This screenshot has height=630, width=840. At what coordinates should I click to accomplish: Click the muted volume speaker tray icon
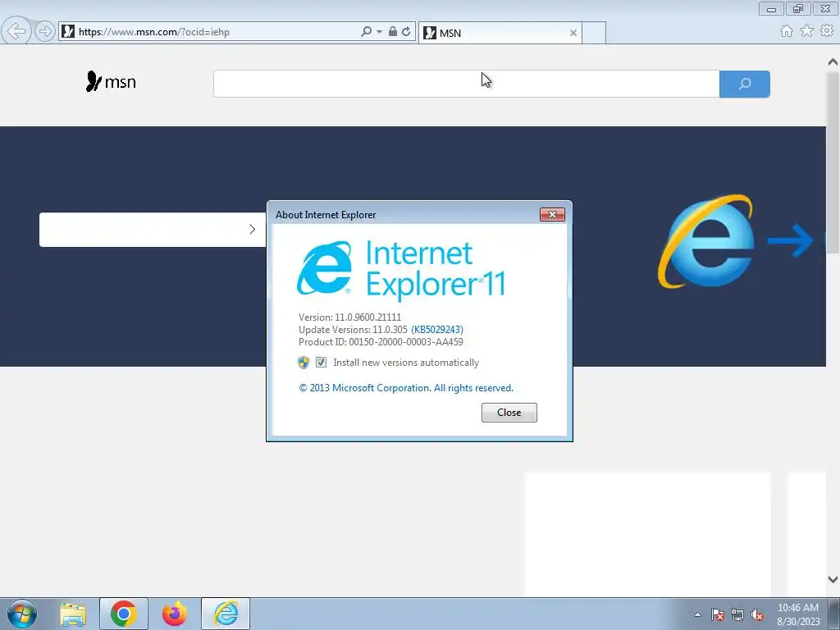(x=757, y=614)
